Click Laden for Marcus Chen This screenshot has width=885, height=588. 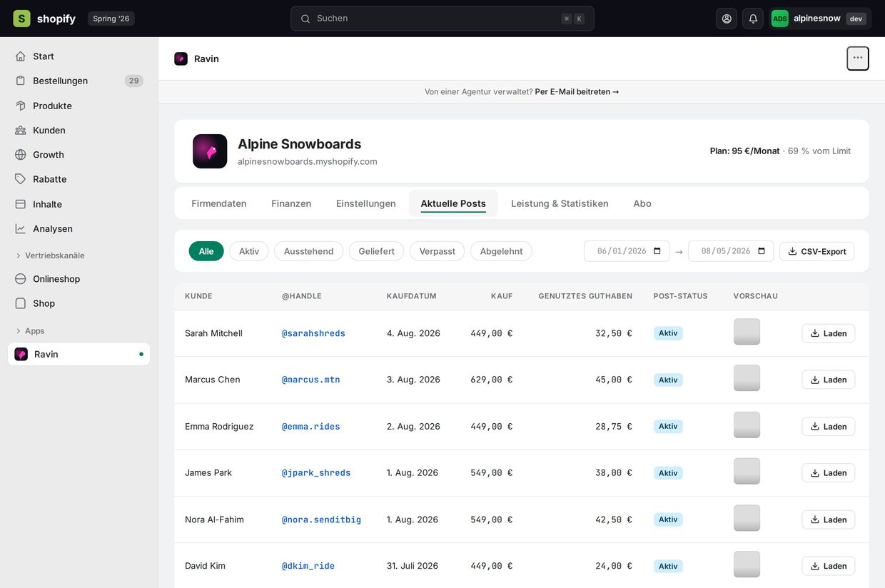pos(828,380)
